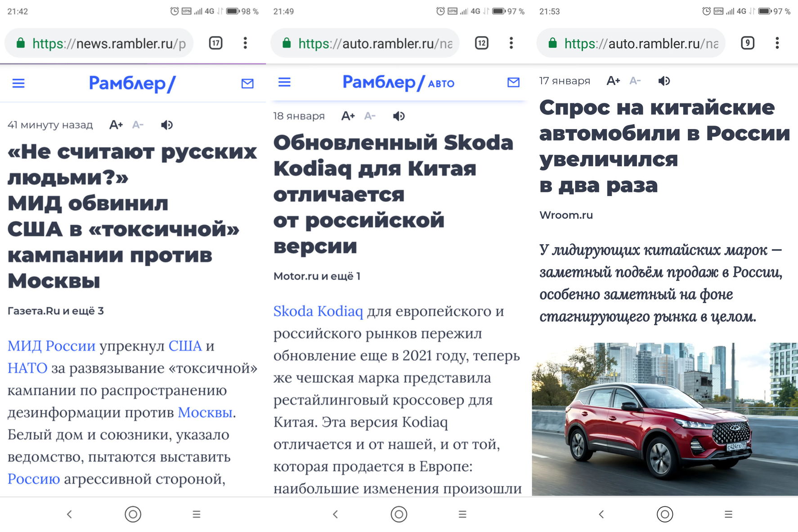Decrease font size on Skoda Kodiaq article

370,116
